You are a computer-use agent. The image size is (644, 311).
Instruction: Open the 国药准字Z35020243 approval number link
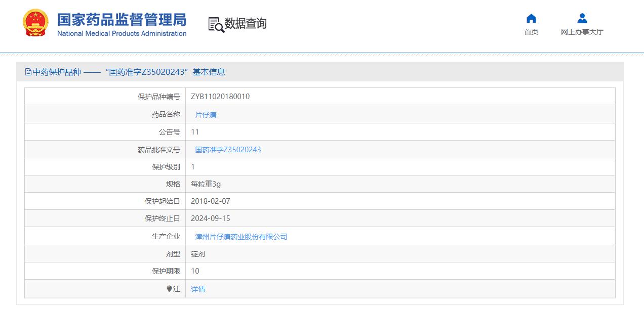227,149
